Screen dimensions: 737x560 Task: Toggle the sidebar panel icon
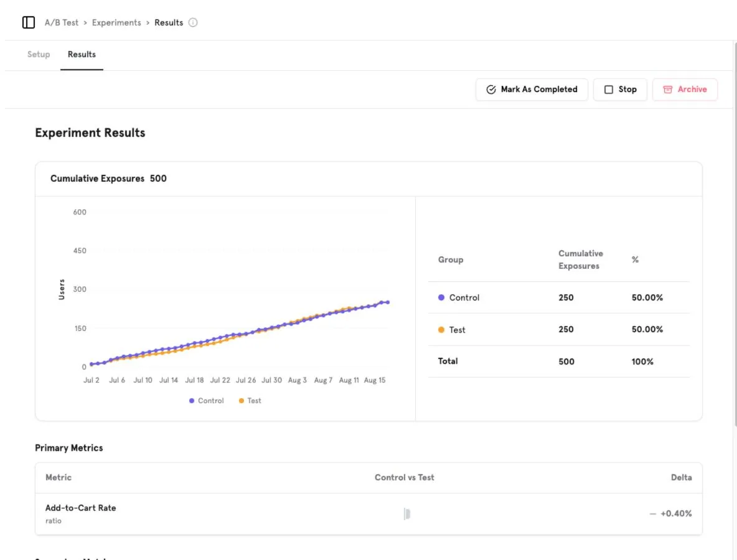(29, 22)
